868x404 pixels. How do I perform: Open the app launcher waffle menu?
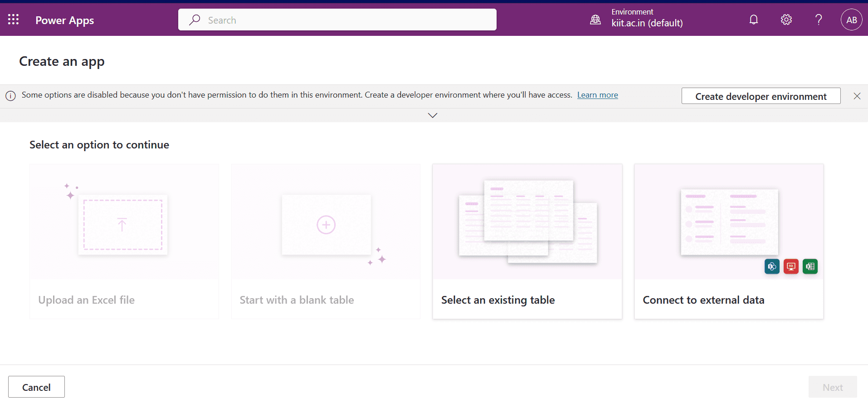point(13,20)
